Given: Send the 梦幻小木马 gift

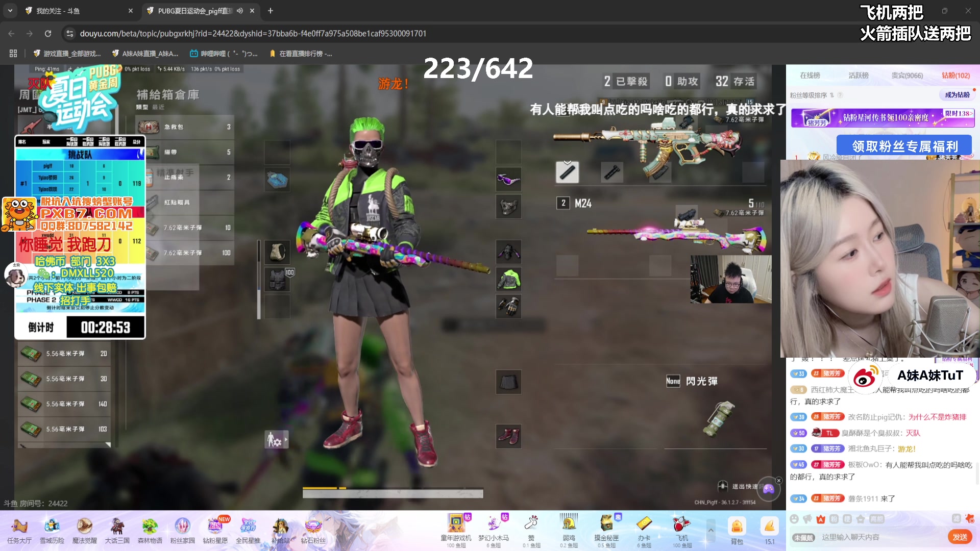Looking at the screenshot, I should 494,530.
